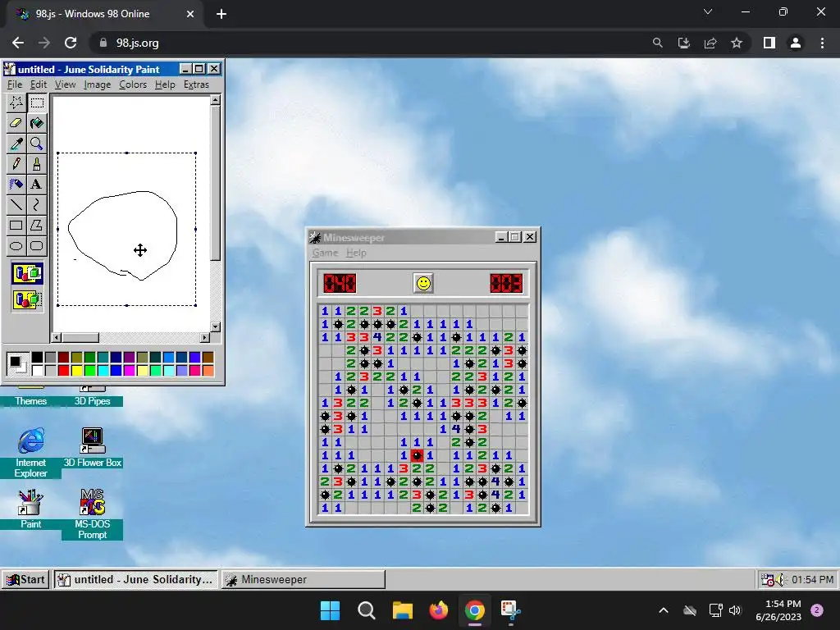Choose the straight Line tool

(16, 204)
